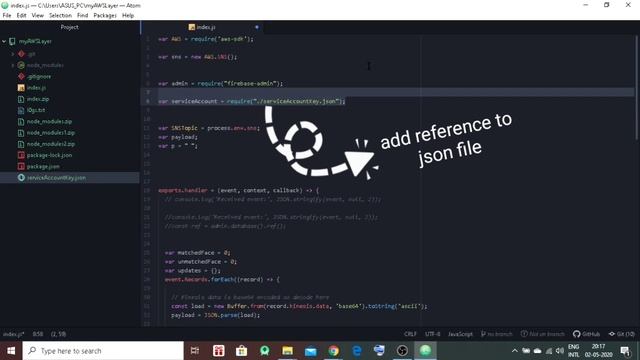Viewport: 640px width, 360px height.
Task: Click the Project panel header
Action: pyautogui.click(x=69, y=27)
